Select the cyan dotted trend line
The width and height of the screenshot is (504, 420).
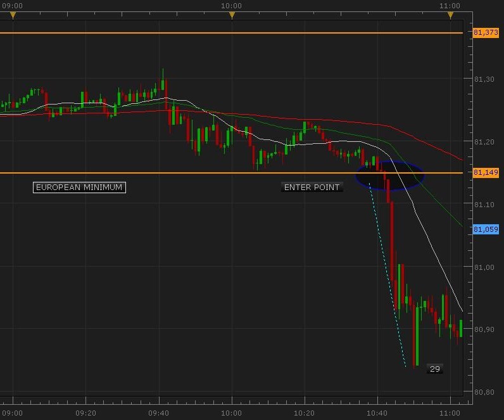tap(387, 275)
